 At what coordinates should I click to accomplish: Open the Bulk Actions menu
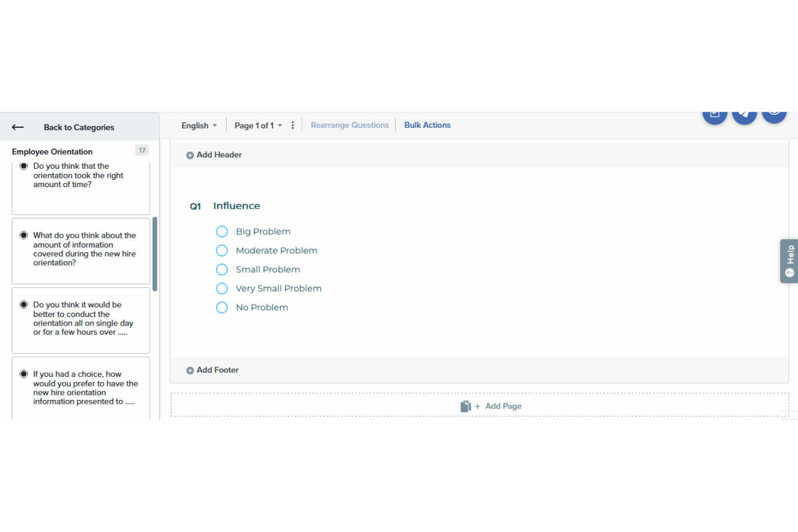point(427,125)
